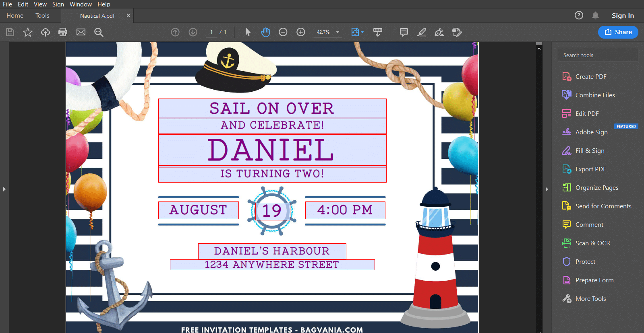Click the Zoom Out minus icon
The width and height of the screenshot is (644, 333).
[x=283, y=32]
